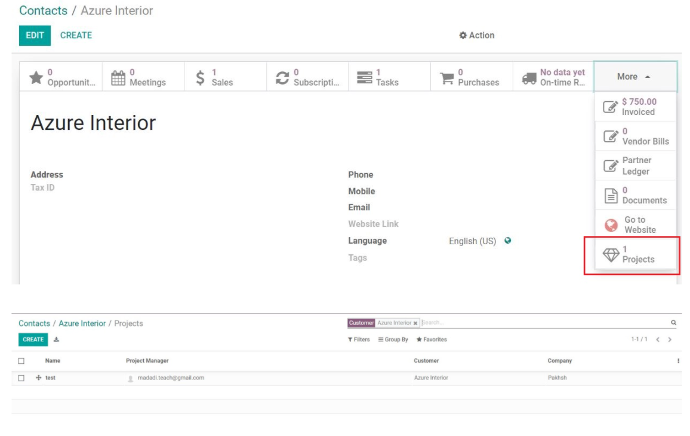Click the madadi.teach@gmail.com manager cell
The width and height of the screenshot is (690, 436).
click(x=171, y=378)
